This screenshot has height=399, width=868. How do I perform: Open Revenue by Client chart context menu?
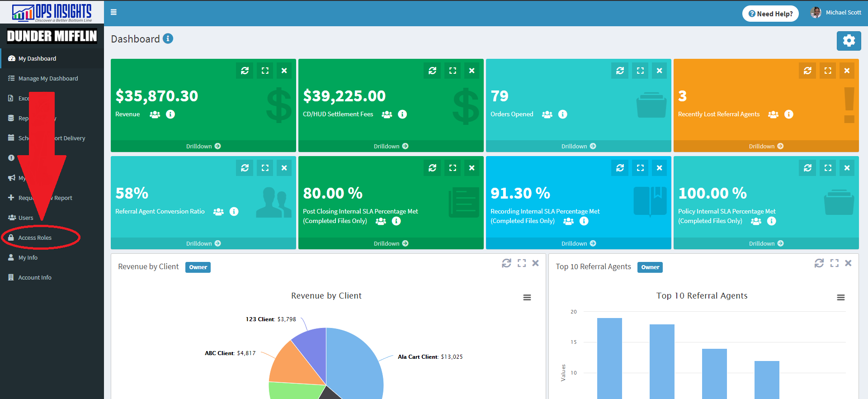(527, 297)
